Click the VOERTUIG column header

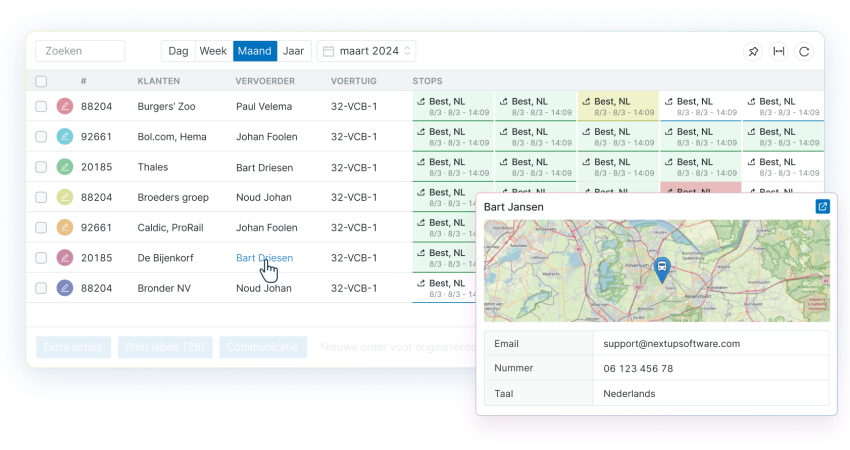[353, 81]
